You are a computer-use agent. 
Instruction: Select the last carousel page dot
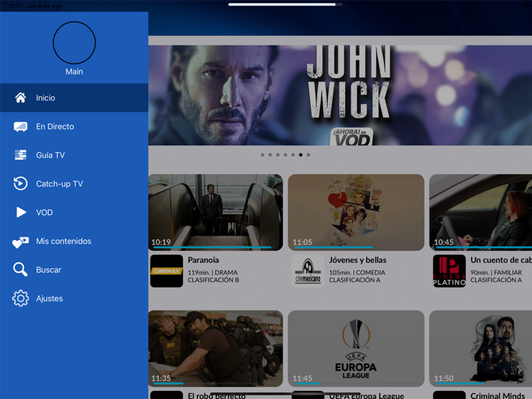point(308,155)
